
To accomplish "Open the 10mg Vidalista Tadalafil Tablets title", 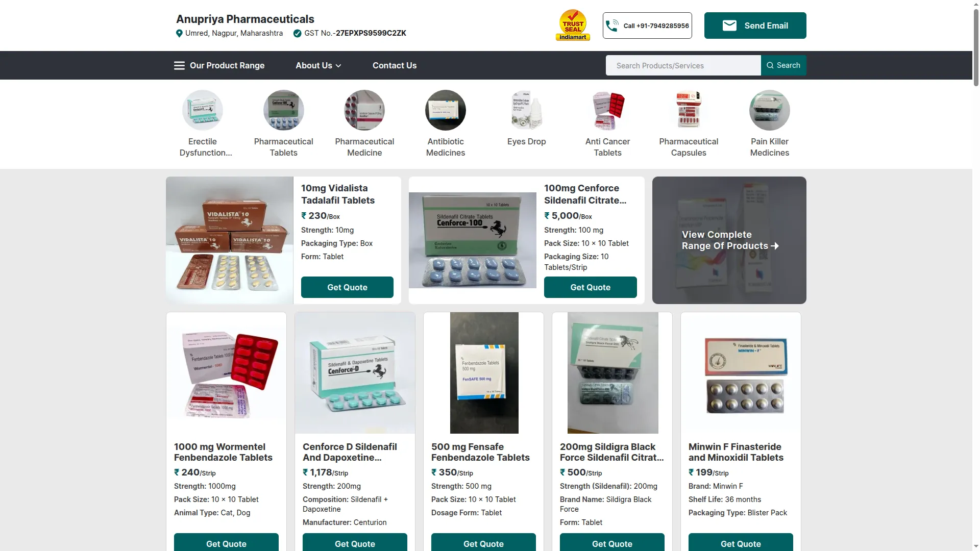I will [x=338, y=194].
